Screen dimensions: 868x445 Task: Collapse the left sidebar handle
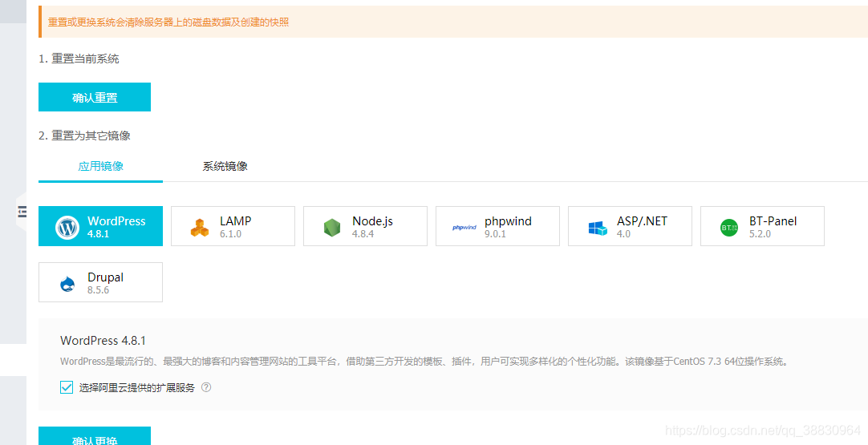(x=22, y=212)
